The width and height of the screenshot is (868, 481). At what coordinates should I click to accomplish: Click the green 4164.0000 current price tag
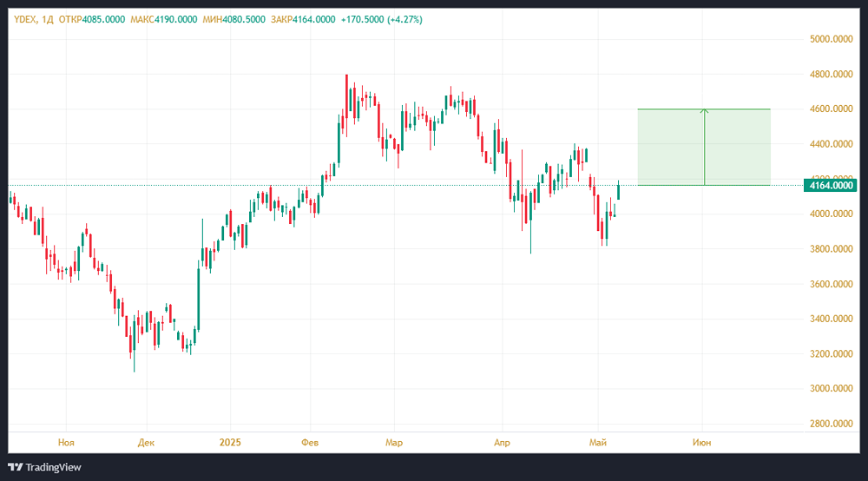(x=832, y=185)
